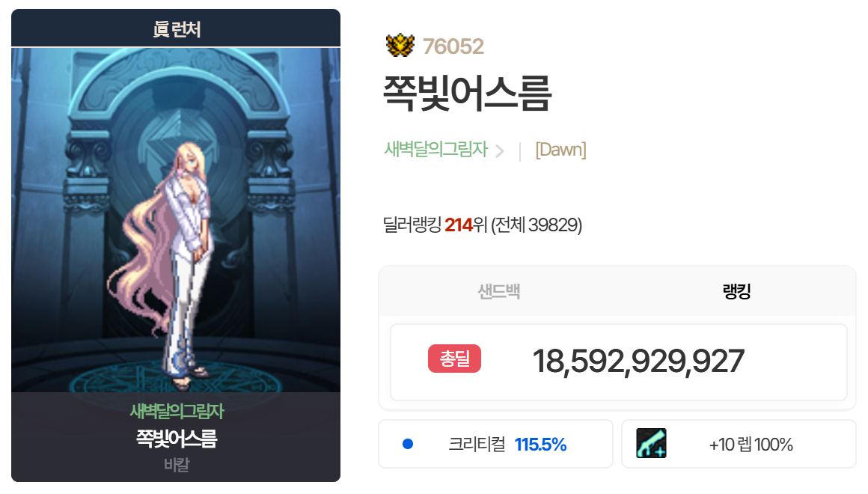Click the 쪽빛어스름 name on character card
868x494 pixels.
coord(177,439)
